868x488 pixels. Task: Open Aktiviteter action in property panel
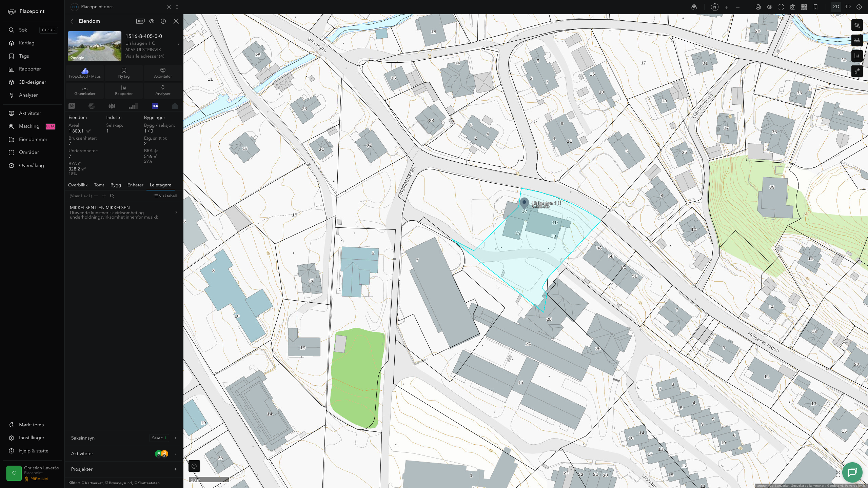point(163,73)
